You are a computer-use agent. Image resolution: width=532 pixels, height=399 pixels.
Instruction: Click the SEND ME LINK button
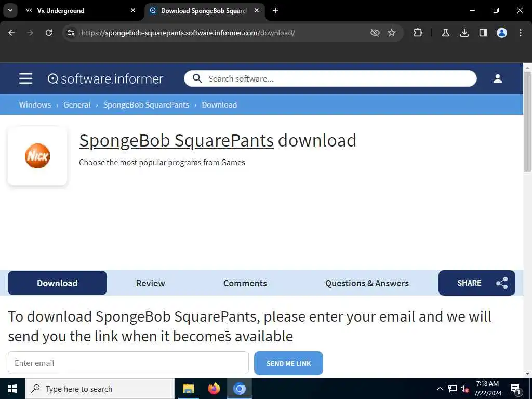tap(288, 363)
